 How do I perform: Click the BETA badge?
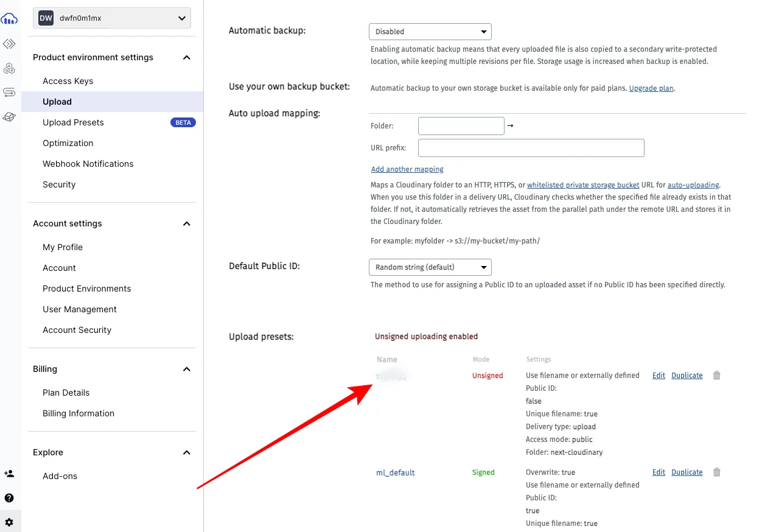[x=183, y=122]
